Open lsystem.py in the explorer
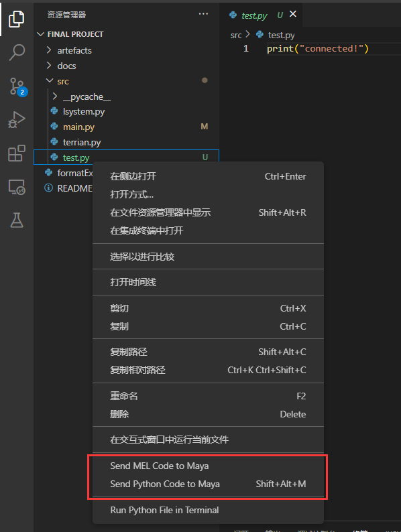401x532 pixels. 126,112
